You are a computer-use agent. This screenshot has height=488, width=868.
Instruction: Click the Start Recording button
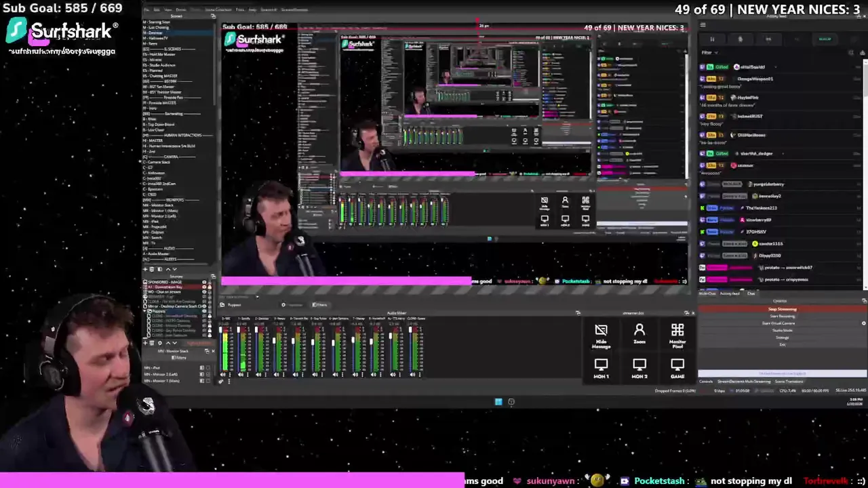pyautogui.click(x=783, y=317)
